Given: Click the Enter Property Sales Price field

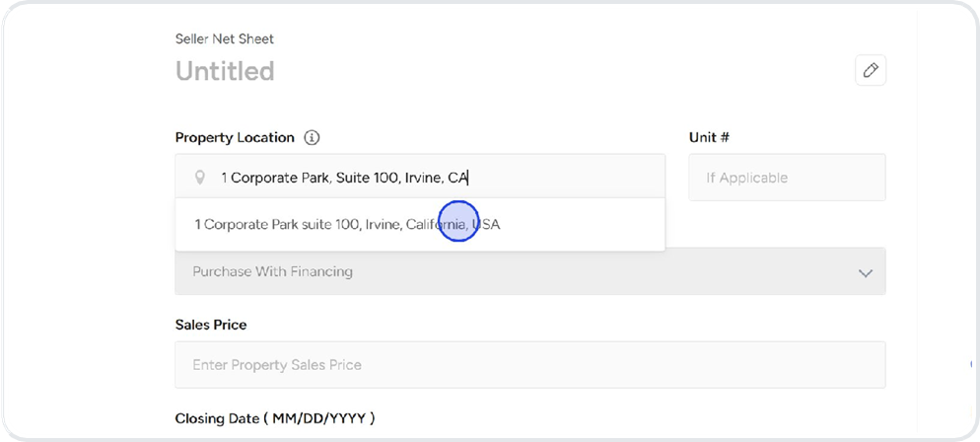Looking at the screenshot, I should [529, 365].
